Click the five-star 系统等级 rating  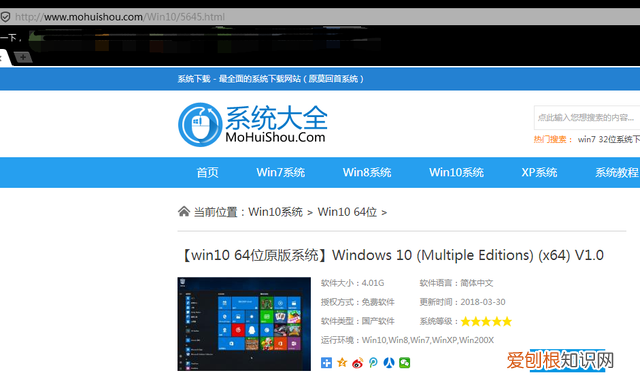click(486, 321)
